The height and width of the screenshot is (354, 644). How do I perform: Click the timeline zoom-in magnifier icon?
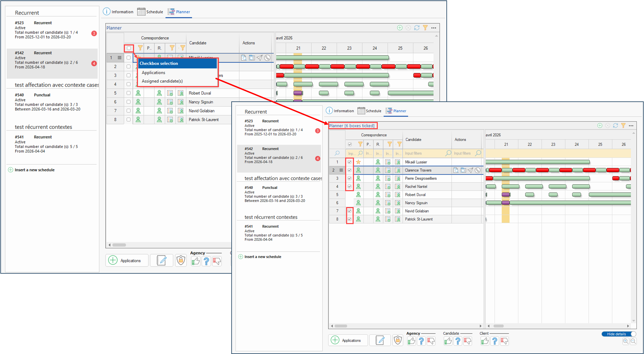pos(626,341)
